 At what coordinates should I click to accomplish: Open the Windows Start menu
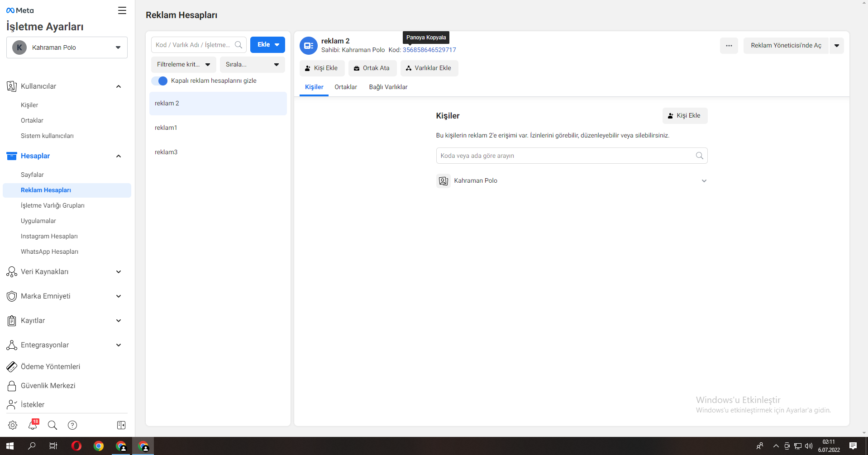(x=10, y=446)
